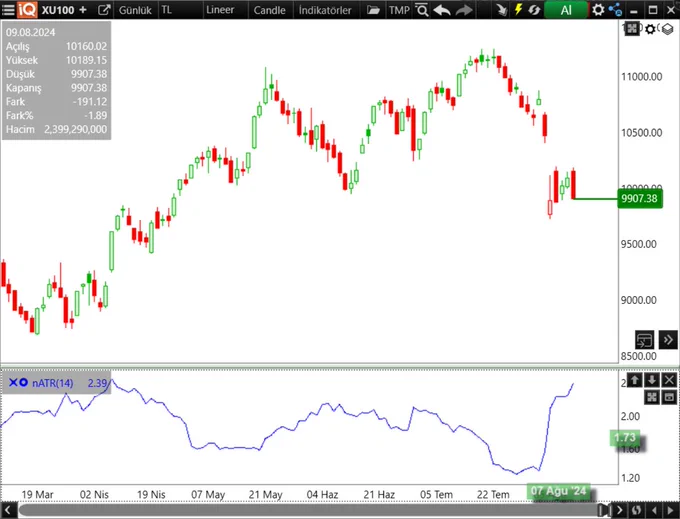This screenshot has width=680, height=519.
Task: Open the TMP template button
Action: [399, 10]
